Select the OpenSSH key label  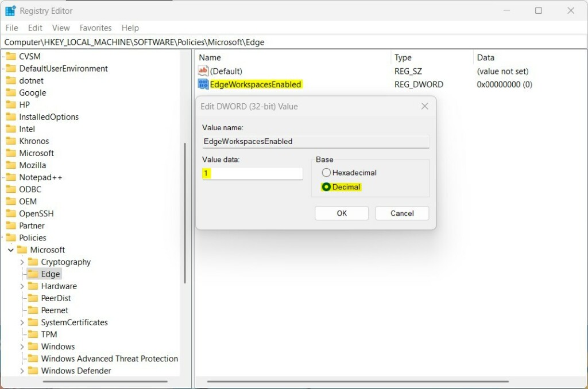click(x=36, y=213)
